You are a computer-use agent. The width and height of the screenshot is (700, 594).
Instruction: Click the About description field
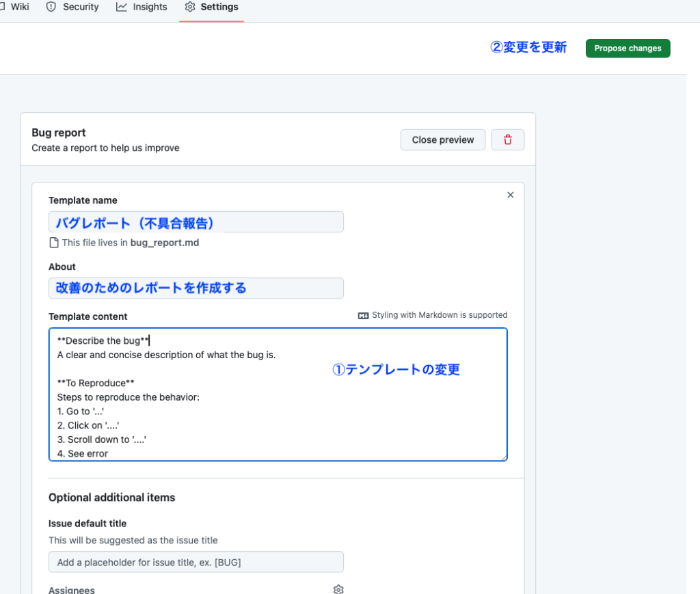[x=196, y=288]
